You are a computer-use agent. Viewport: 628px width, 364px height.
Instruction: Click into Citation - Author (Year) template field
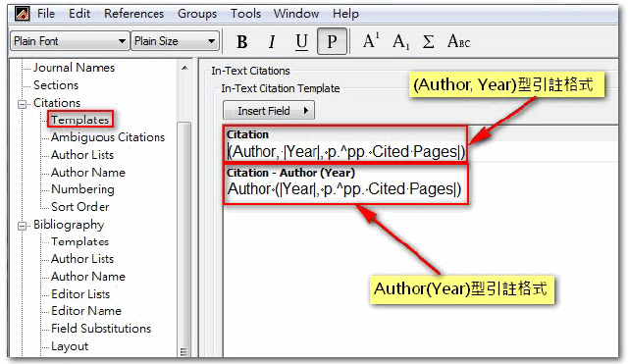(x=345, y=189)
